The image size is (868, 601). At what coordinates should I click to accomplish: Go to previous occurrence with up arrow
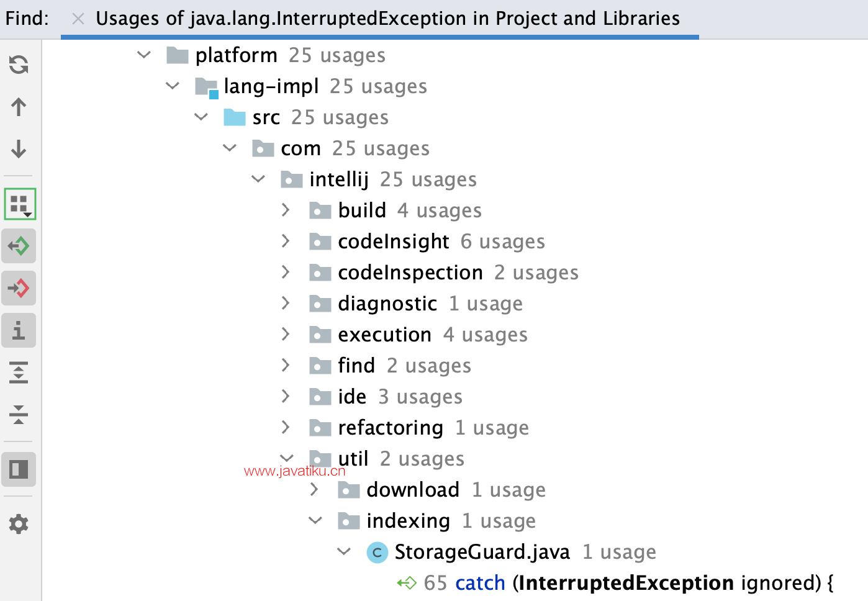click(19, 107)
